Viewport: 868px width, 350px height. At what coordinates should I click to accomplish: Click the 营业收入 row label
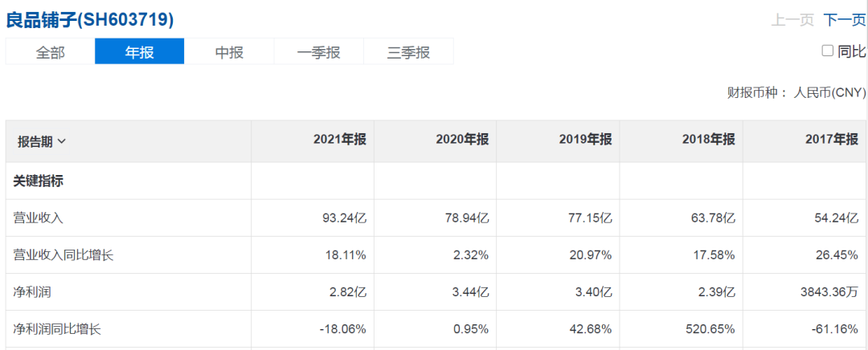tap(39, 218)
